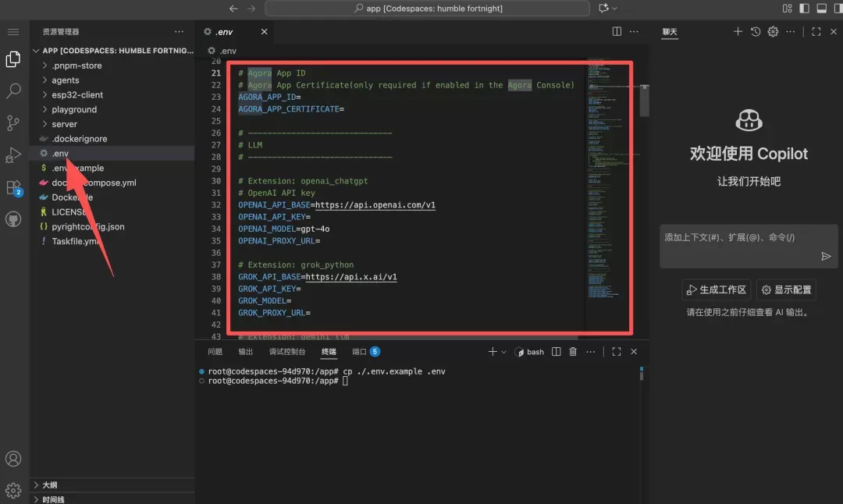Screen dimensions: 843x504
Task: Show chat history in Copilot panel
Action: (x=756, y=32)
